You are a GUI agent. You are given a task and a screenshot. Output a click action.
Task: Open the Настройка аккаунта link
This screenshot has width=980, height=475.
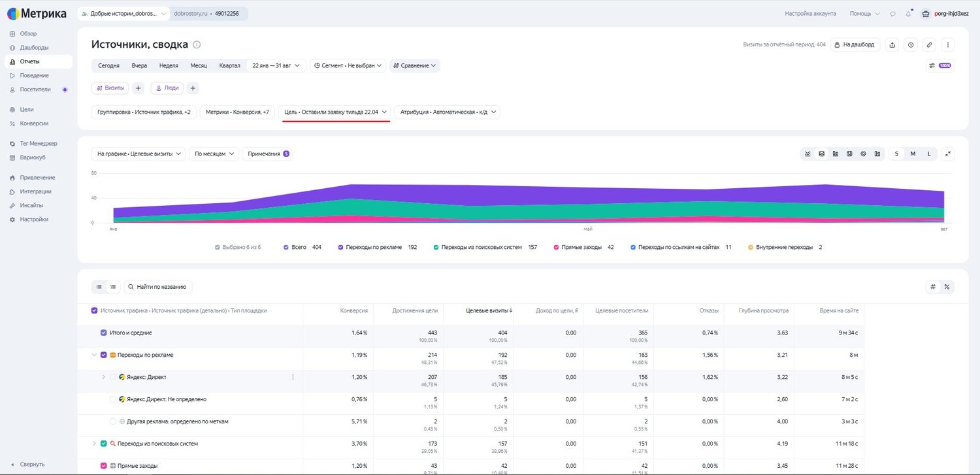(x=810, y=14)
